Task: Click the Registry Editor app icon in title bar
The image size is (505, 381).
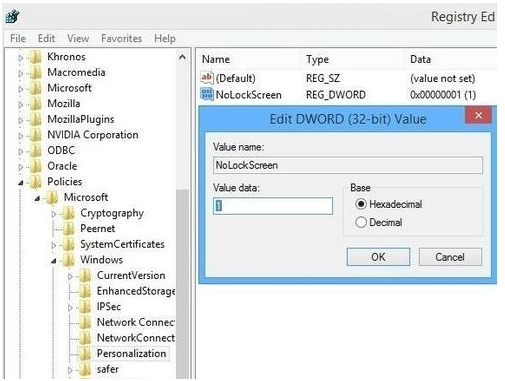Action: [x=13, y=16]
